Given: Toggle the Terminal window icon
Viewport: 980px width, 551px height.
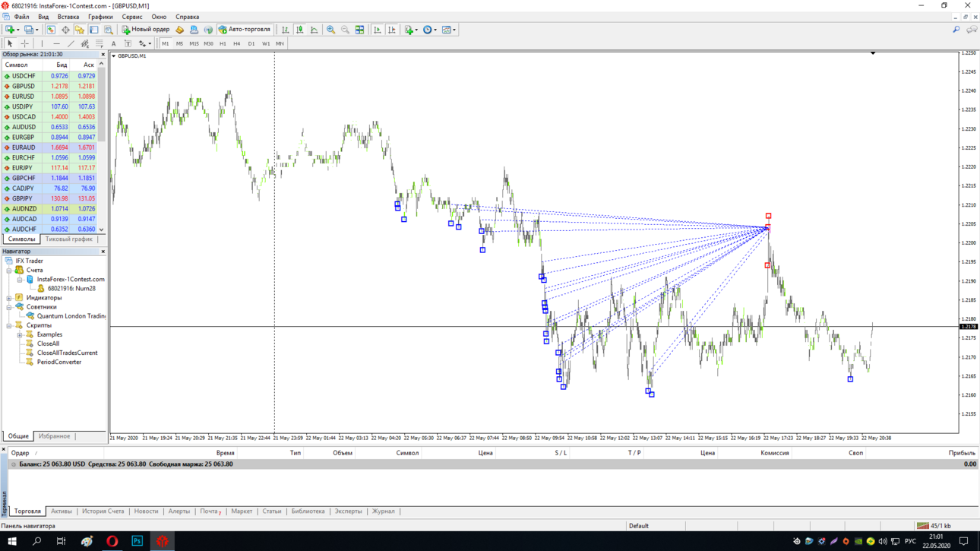Looking at the screenshot, I should pos(93,30).
